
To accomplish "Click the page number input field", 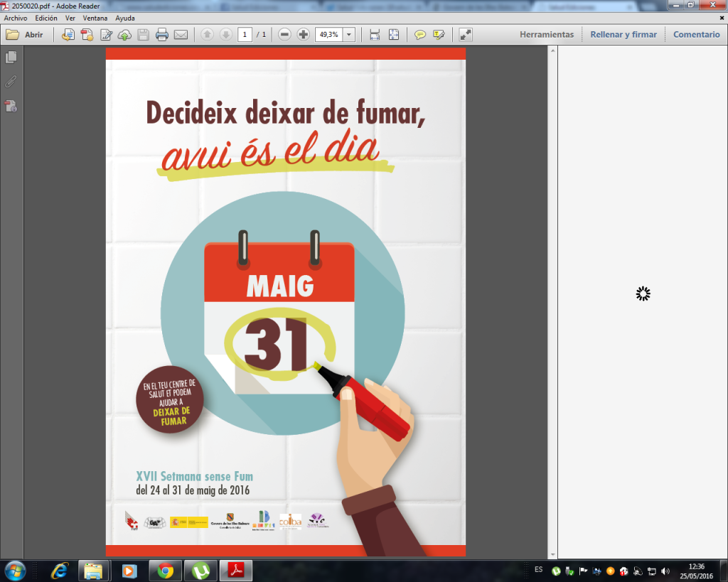I will (x=245, y=35).
